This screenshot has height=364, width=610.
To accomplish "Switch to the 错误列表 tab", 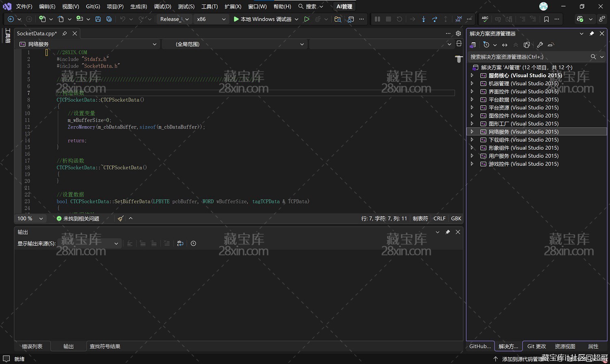I will coord(33,346).
